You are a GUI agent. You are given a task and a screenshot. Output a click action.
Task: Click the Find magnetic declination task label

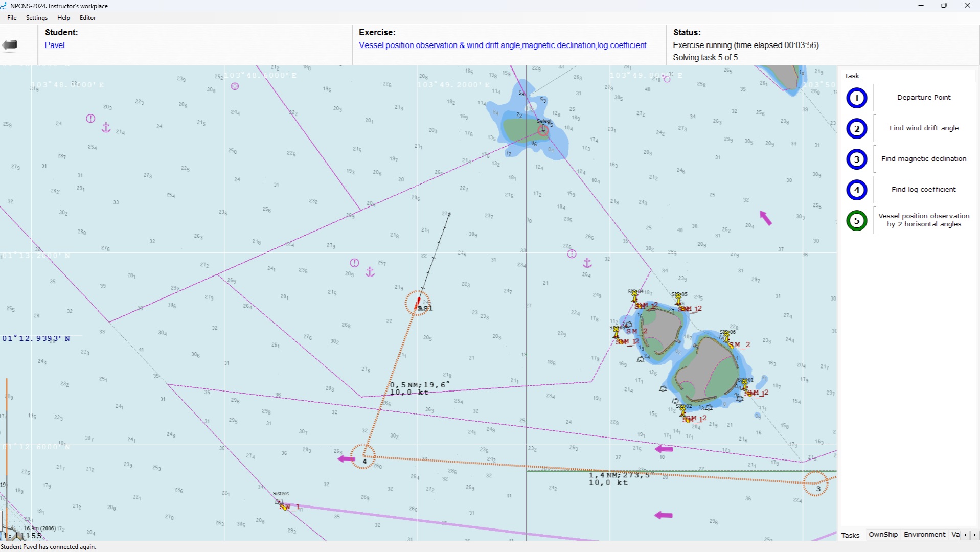tap(923, 159)
